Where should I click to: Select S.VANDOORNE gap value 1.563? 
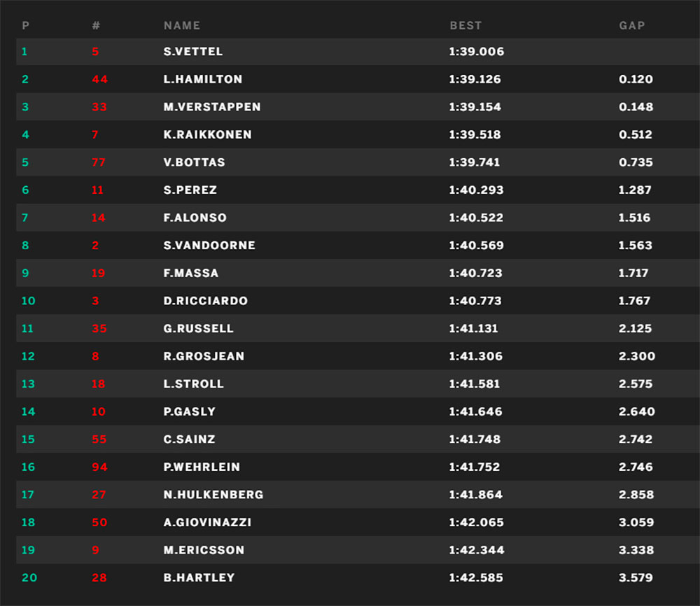(635, 245)
